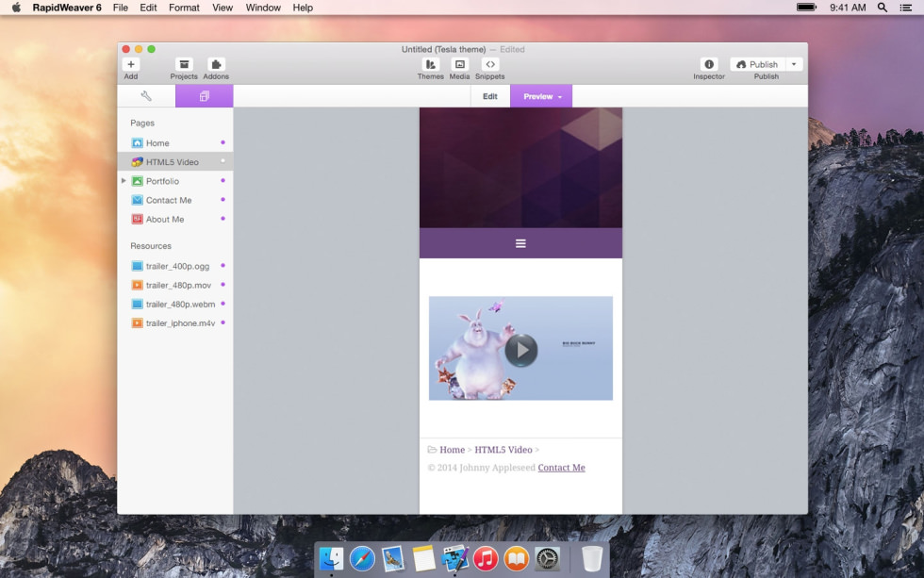Open the Window menu
This screenshot has width=924, height=578.
[263, 8]
